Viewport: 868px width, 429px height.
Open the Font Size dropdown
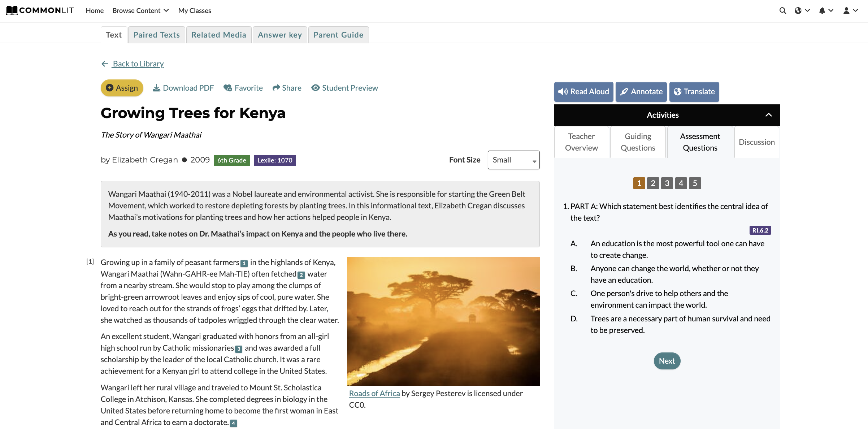click(x=513, y=160)
